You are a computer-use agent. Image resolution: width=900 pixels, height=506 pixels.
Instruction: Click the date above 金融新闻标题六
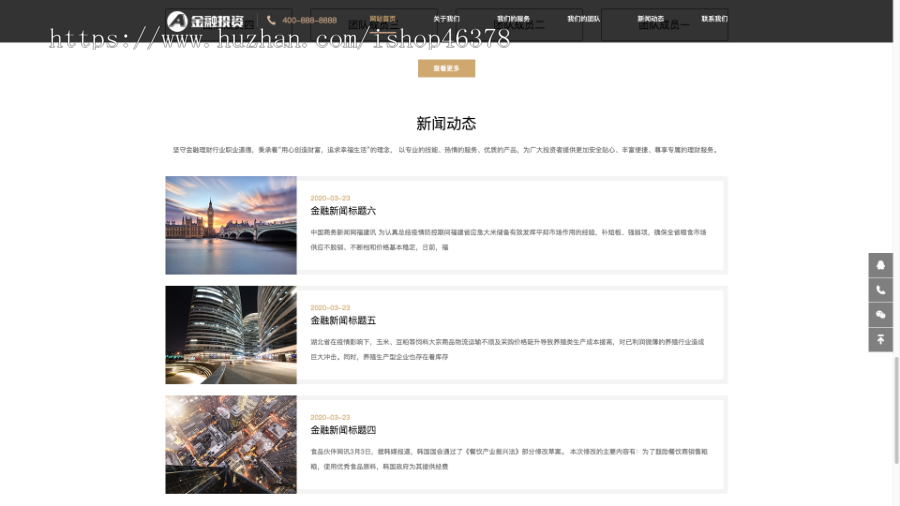(330, 198)
